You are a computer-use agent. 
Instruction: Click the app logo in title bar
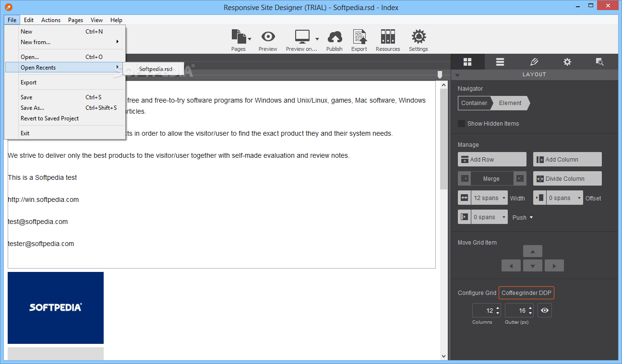(x=8, y=7)
